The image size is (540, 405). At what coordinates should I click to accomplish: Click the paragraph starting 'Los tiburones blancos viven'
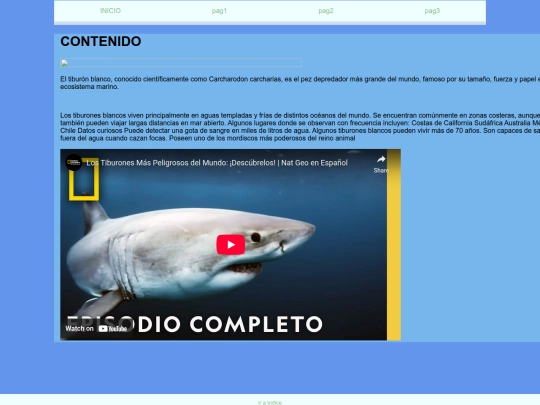point(300,127)
